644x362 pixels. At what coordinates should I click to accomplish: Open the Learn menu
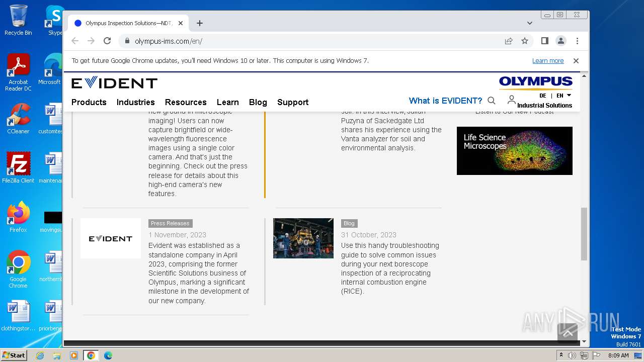click(x=228, y=102)
